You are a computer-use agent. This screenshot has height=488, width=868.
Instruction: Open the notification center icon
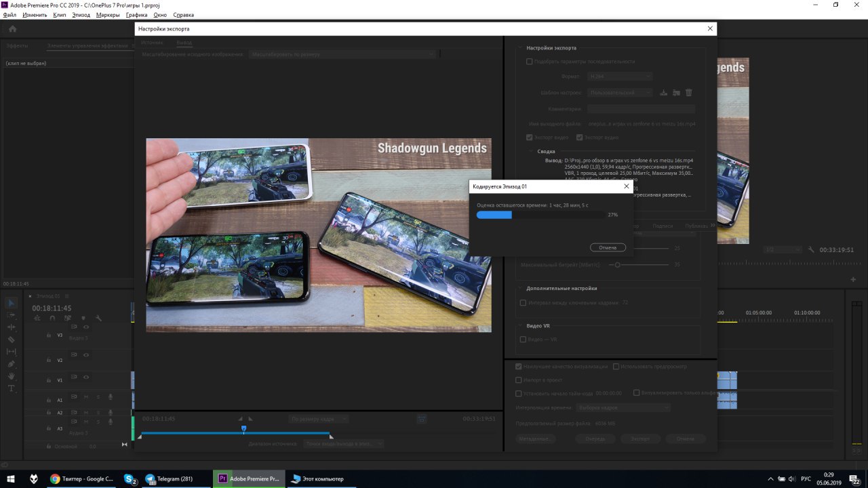click(x=855, y=479)
